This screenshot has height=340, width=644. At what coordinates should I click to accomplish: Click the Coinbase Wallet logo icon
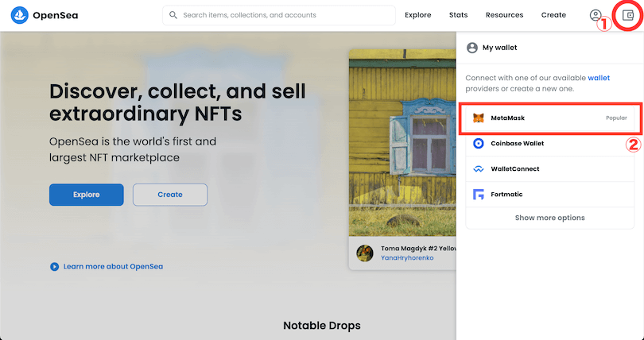pos(478,144)
